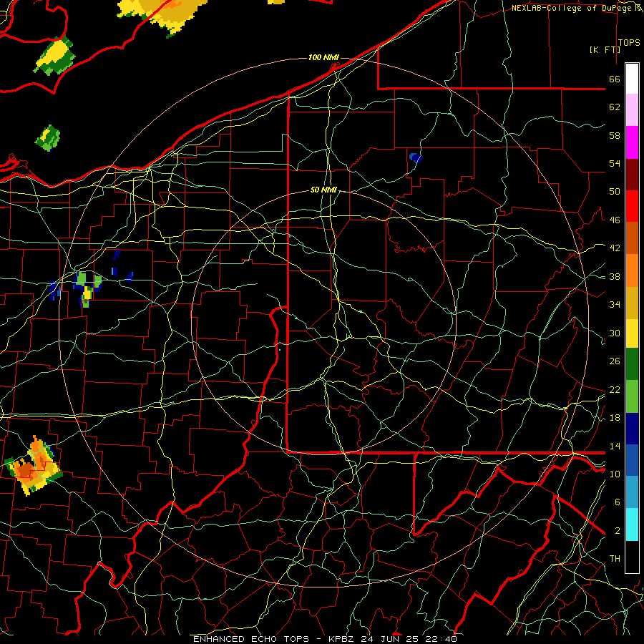Click the yellow-green echo on upper left peninsula

coord(54,57)
